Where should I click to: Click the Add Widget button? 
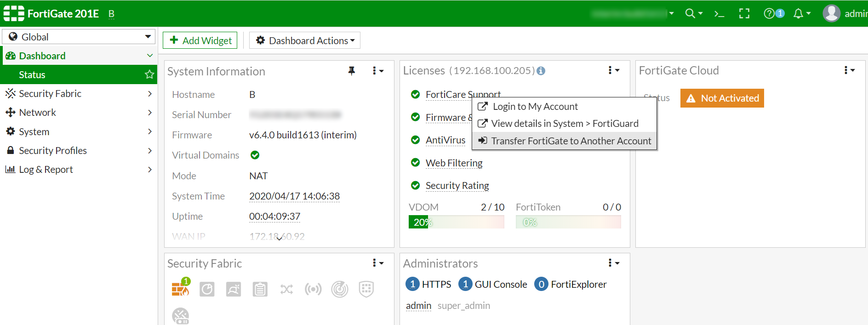click(200, 40)
